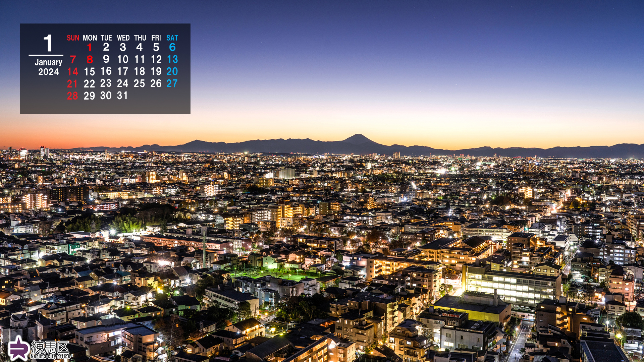Select date 19 in the calendar

(156, 71)
